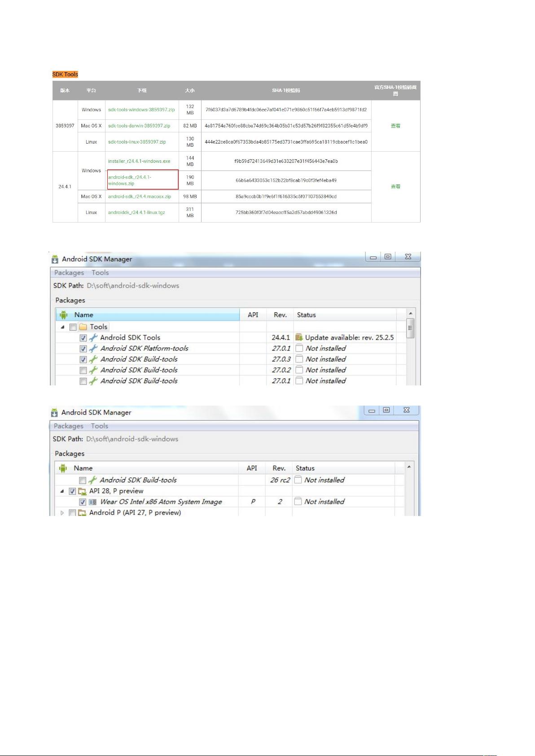Uncheck the Android SDK Tools checkbox
This screenshot has height=756, width=535.
click(83, 338)
